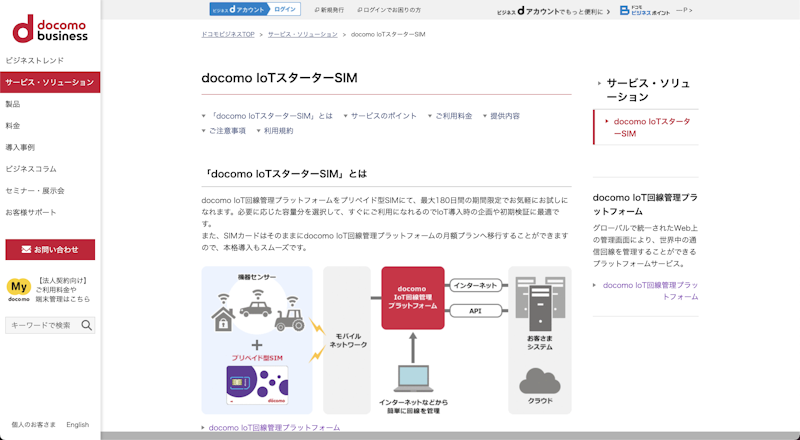Click the docomo business logo
This screenshot has height=440, width=800.
click(50, 28)
